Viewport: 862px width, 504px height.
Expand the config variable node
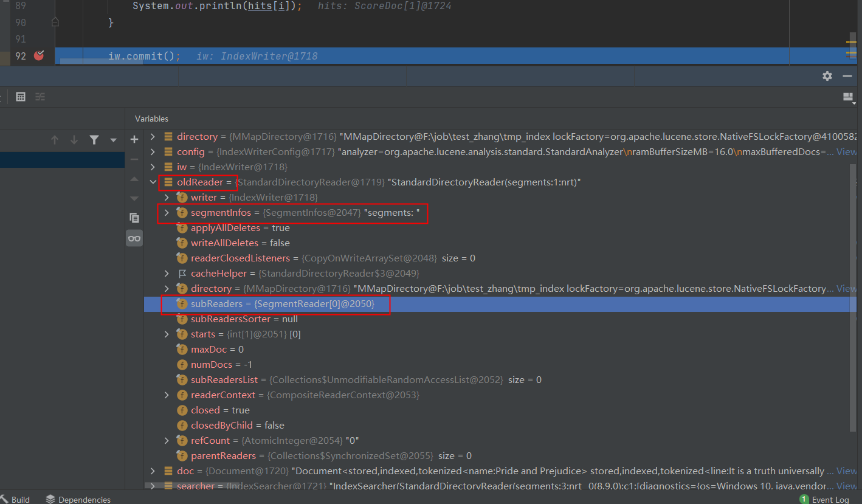[x=153, y=152]
